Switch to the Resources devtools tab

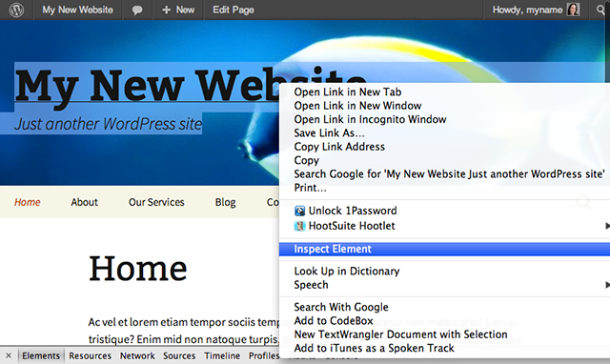click(x=90, y=355)
